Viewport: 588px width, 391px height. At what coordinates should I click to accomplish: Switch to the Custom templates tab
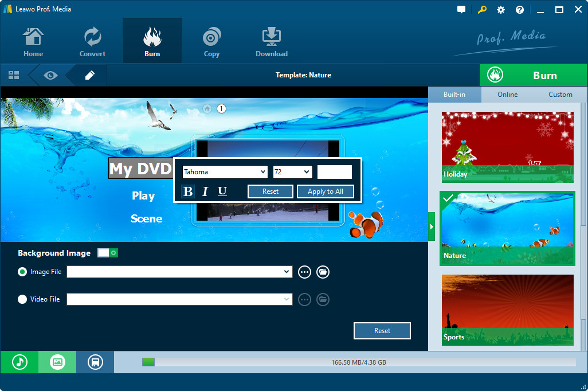(x=560, y=95)
